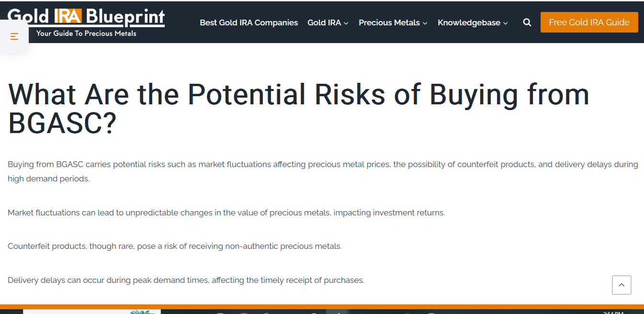Click the Delivery delays paragraph
The height and width of the screenshot is (314, 644).
pos(186,280)
